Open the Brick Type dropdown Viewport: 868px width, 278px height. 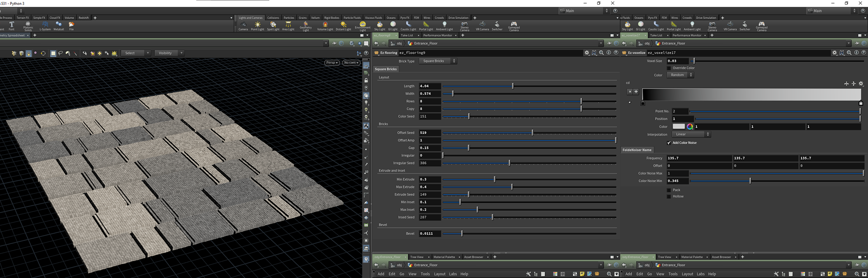pos(438,61)
